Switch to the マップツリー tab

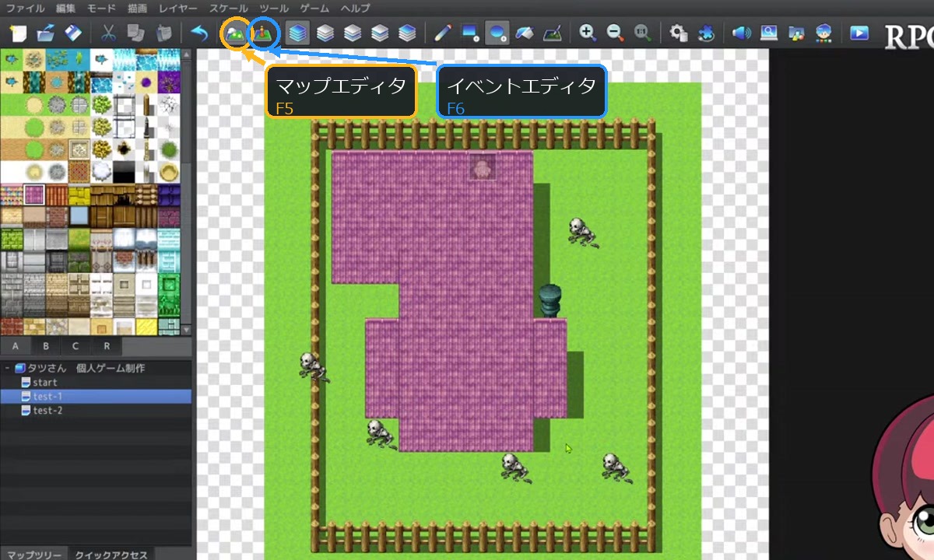(x=34, y=554)
